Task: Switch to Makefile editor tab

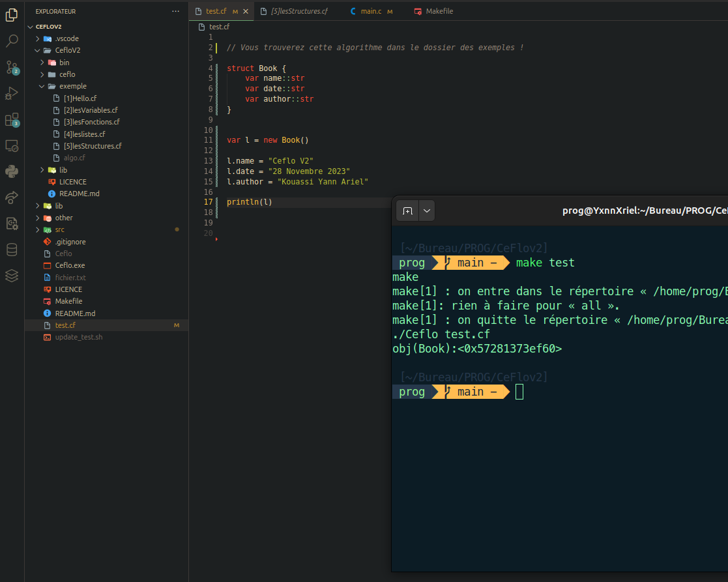Action: click(x=433, y=11)
